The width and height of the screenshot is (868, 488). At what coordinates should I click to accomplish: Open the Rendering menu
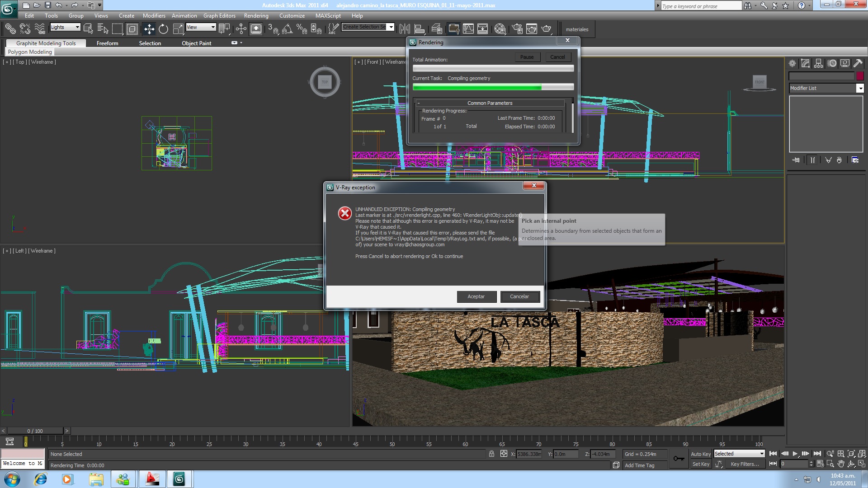pyautogui.click(x=256, y=15)
